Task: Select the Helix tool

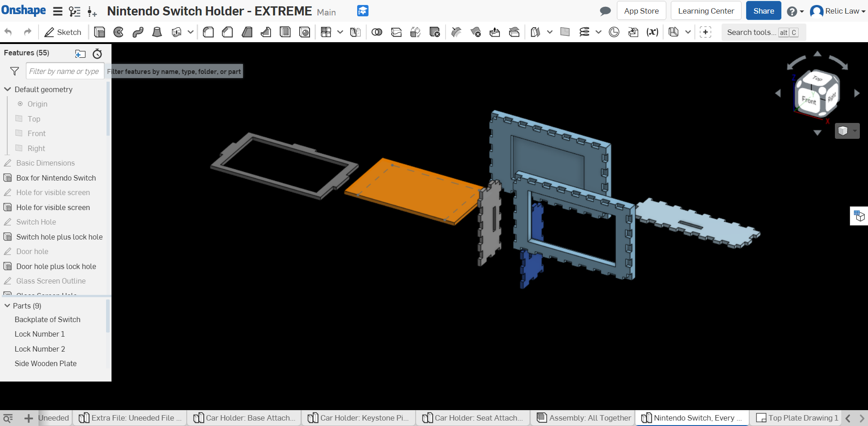Action: point(584,32)
